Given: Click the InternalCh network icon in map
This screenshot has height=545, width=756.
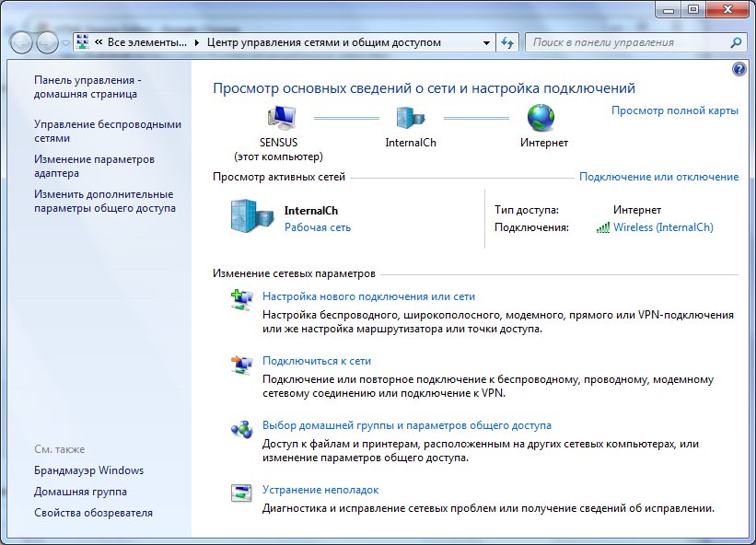Looking at the screenshot, I should tap(411, 118).
